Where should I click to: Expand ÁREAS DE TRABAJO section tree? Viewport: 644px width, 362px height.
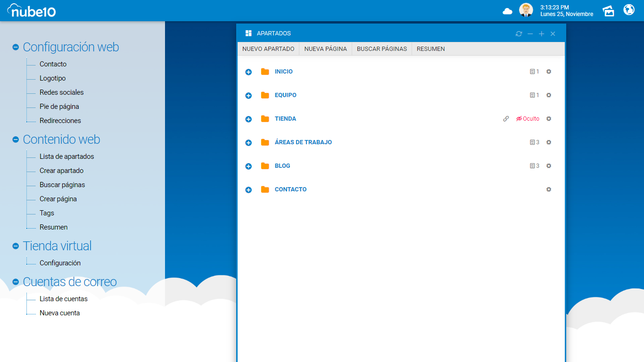(248, 143)
